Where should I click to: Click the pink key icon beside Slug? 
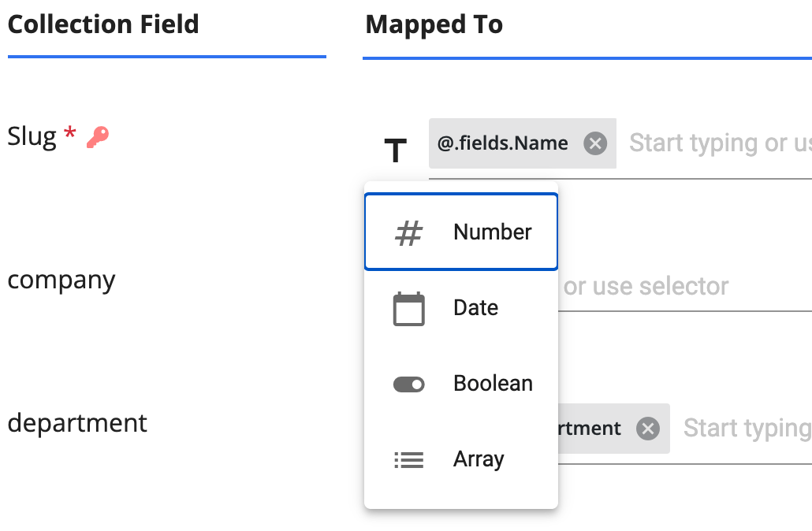(x=97, y=137)
